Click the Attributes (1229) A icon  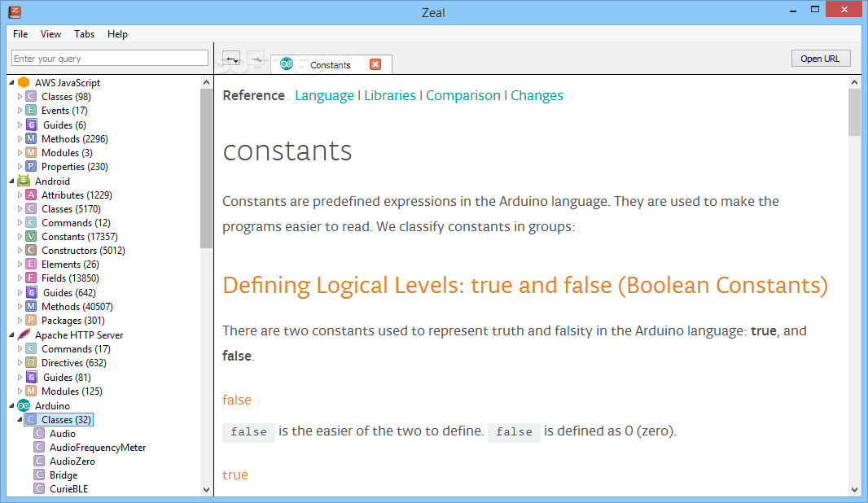(31, 195)
